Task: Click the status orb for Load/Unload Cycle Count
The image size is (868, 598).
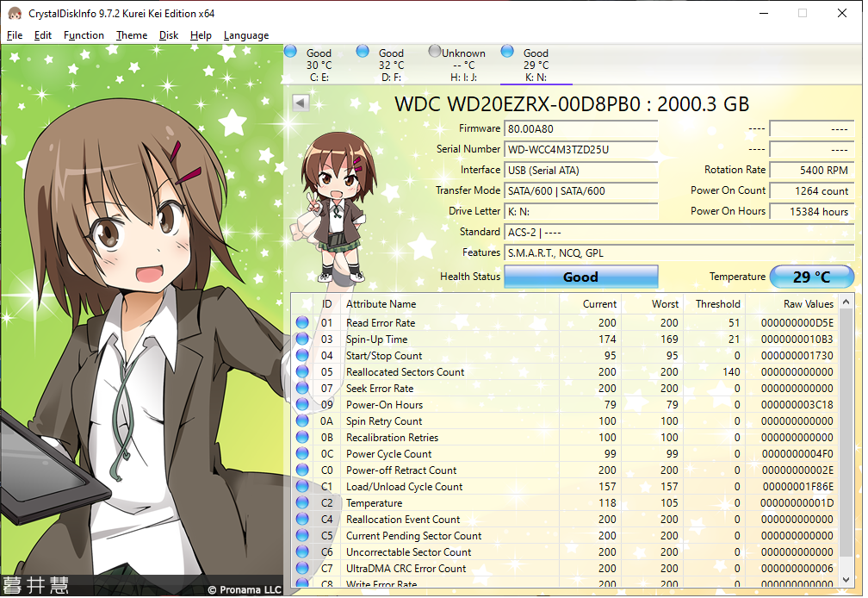Action: coord(302,486)
